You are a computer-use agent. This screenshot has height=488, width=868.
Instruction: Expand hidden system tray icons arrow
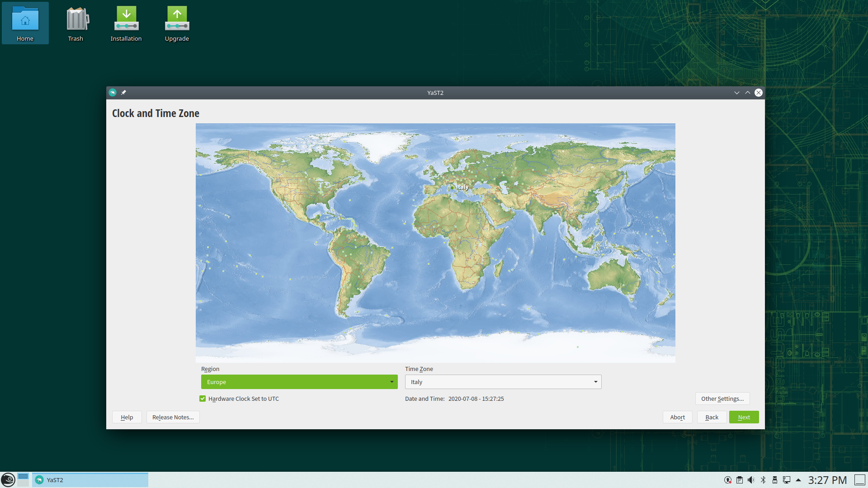(798, 480)
